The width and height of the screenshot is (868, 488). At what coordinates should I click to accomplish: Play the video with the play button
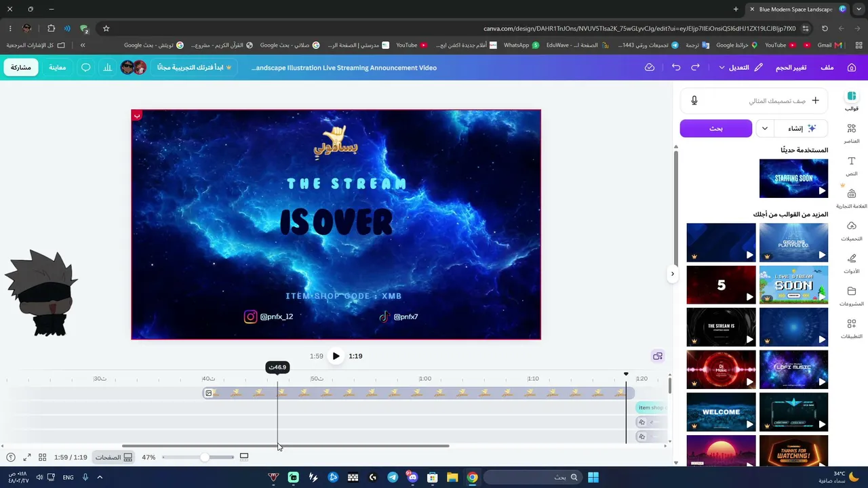336,356
